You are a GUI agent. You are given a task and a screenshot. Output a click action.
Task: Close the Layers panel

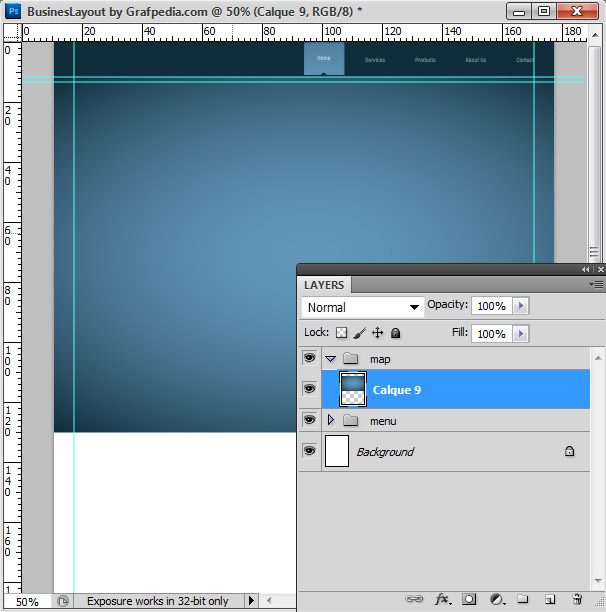(x=601, y=269)
